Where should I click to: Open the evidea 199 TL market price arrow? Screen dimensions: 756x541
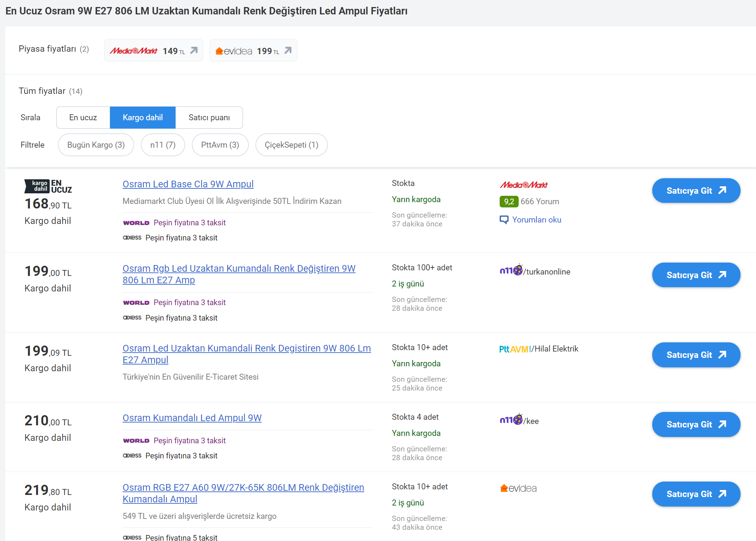tap(288, 51)
